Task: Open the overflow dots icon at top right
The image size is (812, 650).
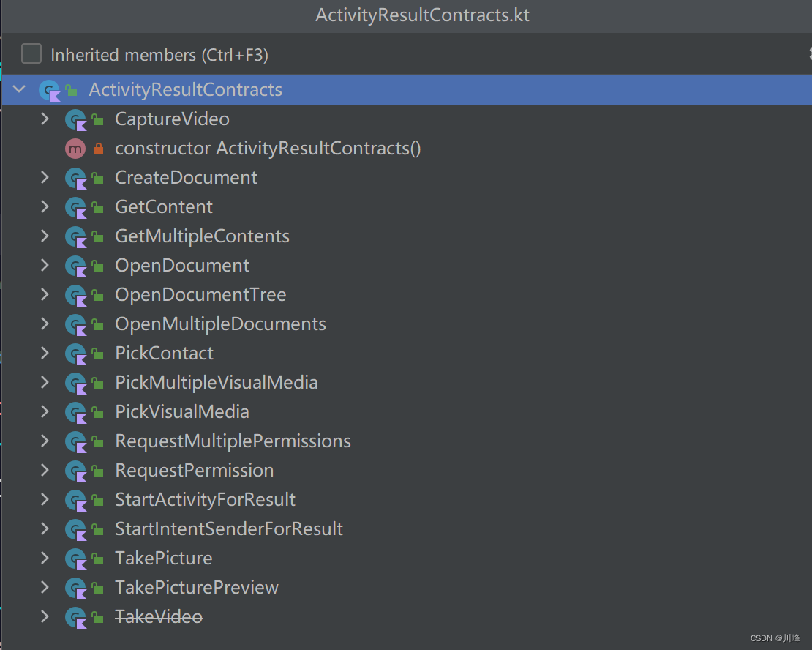Action: (808, 54)
